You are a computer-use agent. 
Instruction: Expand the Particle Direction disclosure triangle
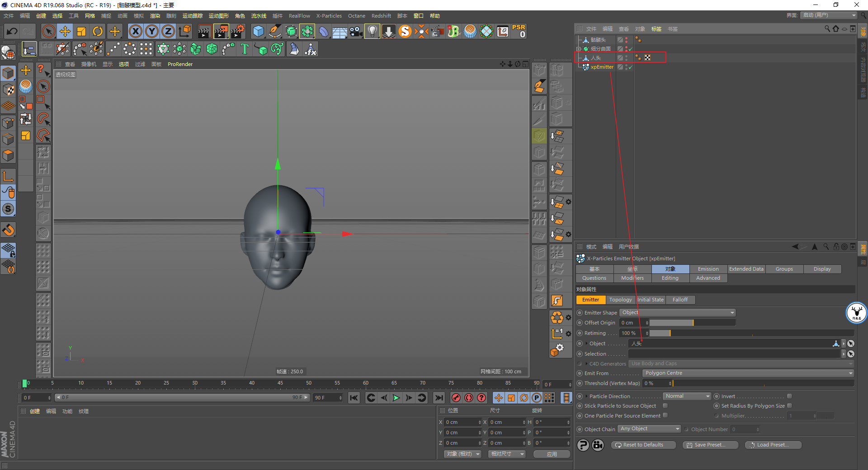(586, 396)
